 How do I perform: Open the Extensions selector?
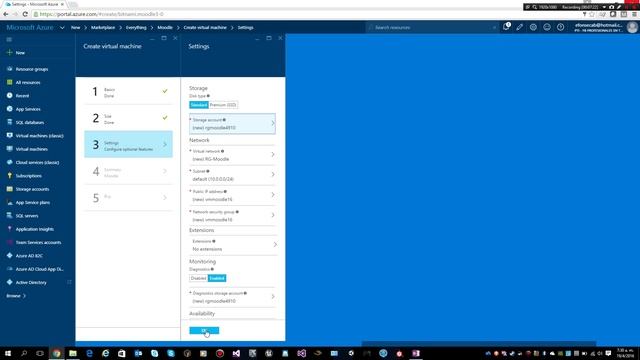click(233, 245)
